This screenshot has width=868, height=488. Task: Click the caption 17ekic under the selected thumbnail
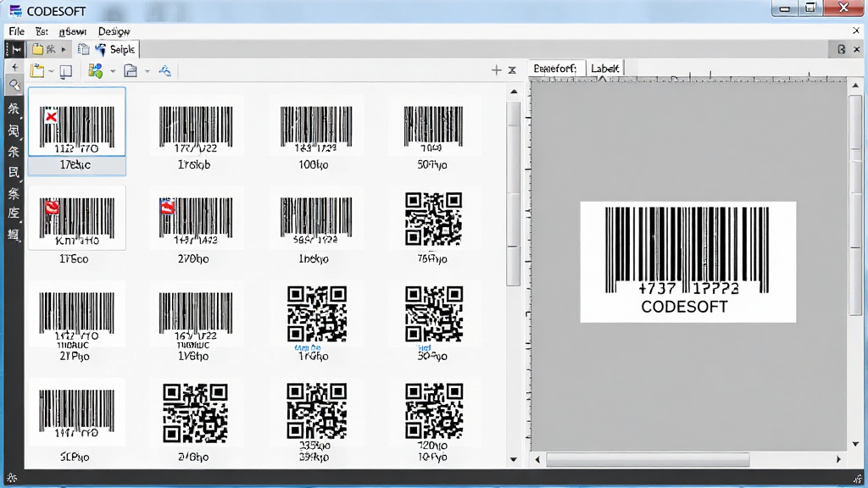click(75, 165)
